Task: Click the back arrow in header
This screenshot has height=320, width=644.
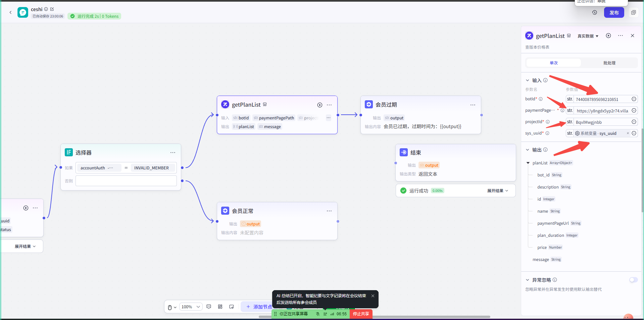Action: (x=10, y=12)
